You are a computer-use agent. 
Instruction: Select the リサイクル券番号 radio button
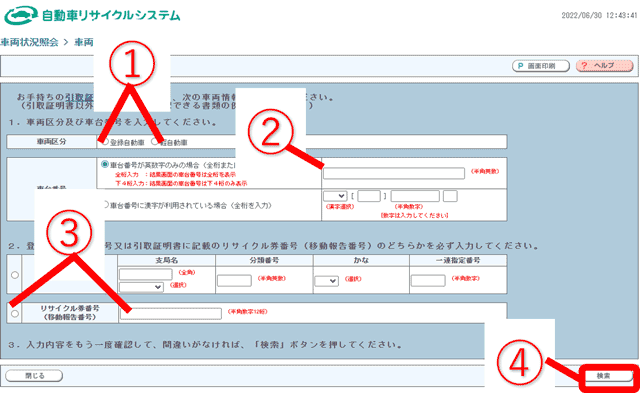(x=15, y=313)
